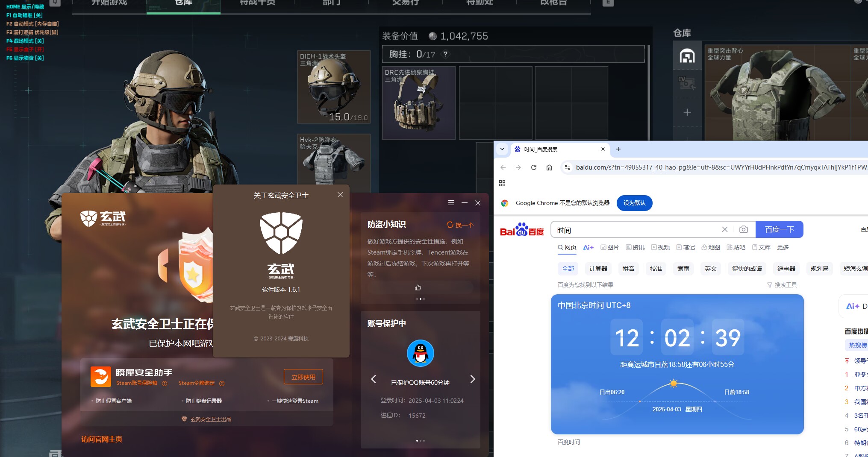Image resolution: width=868 pixels, height=457 pixels.
Task: Switch to the 图片 search tab
Action: (x=610, y=247)
